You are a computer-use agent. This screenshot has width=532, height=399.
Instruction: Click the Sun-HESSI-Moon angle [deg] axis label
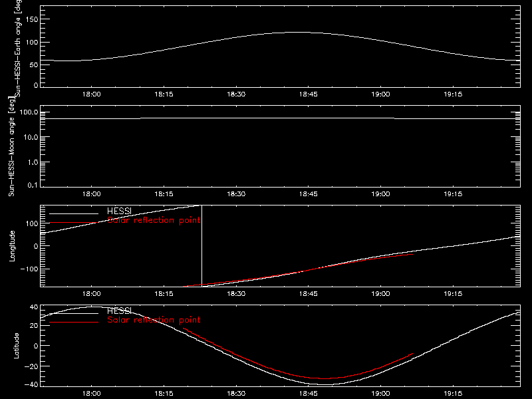(x=11, y=146)
